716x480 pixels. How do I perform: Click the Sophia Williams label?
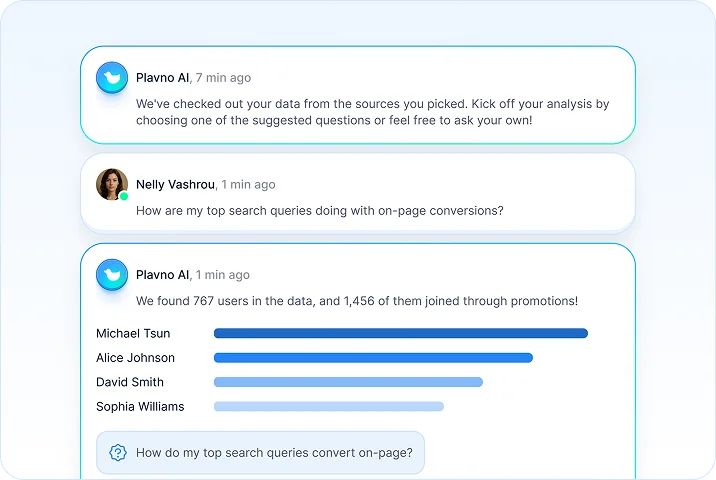point(140,406)
